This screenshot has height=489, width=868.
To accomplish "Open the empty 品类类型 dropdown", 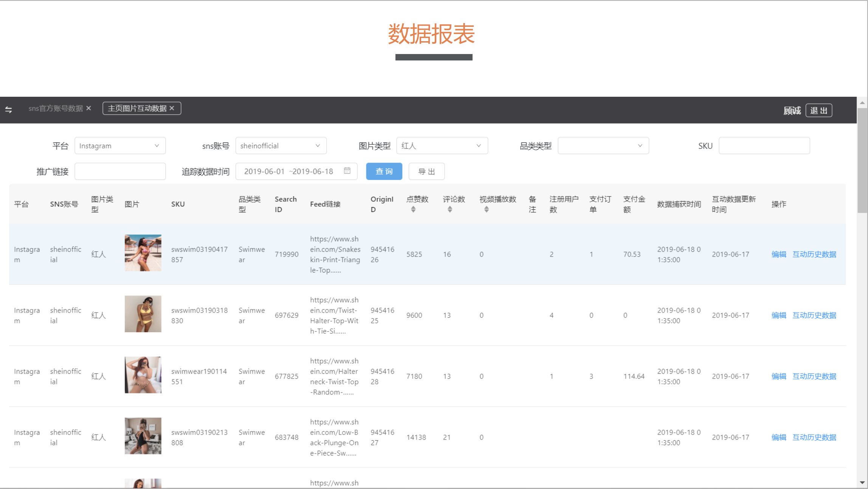I will [x=603, y=146].
